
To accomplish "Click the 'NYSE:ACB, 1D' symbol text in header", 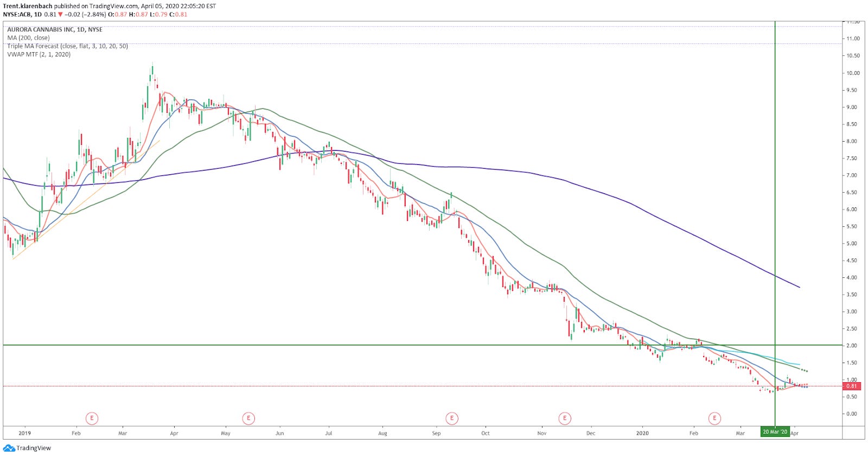I will coord(22,14).
